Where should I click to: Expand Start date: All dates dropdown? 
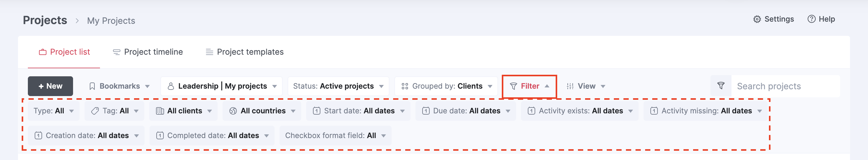[358, 111]
